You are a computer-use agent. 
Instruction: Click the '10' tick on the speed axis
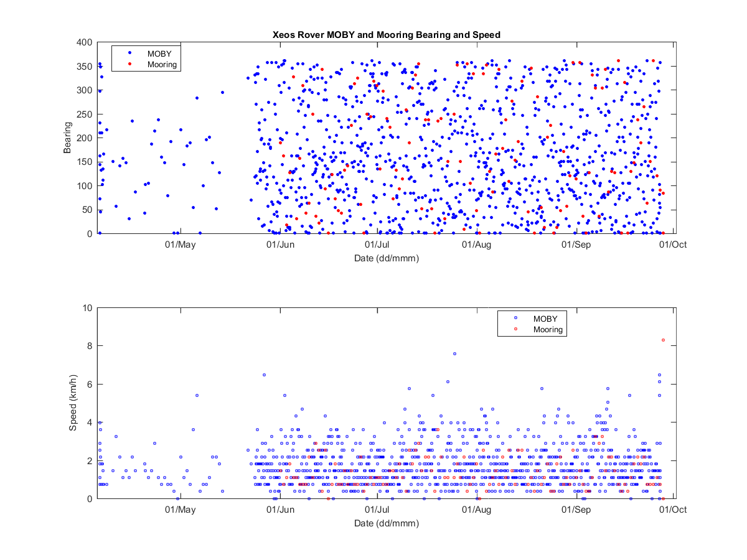(88, 308)
